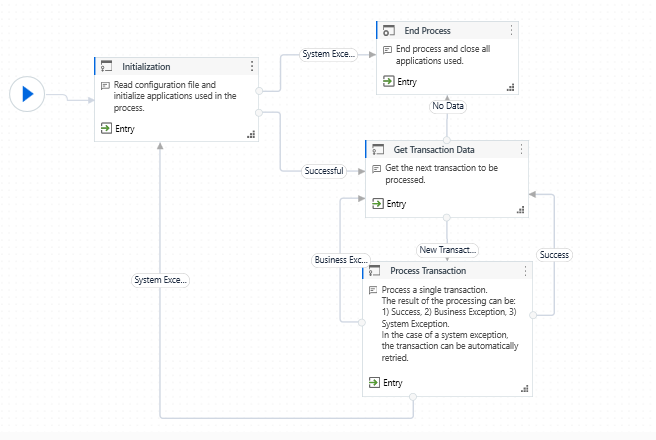Image resolution: width=656 pixels, height=440 pixels.
Task: Open the Get Transaction Data options menu
Action: (x=521, y=150)
